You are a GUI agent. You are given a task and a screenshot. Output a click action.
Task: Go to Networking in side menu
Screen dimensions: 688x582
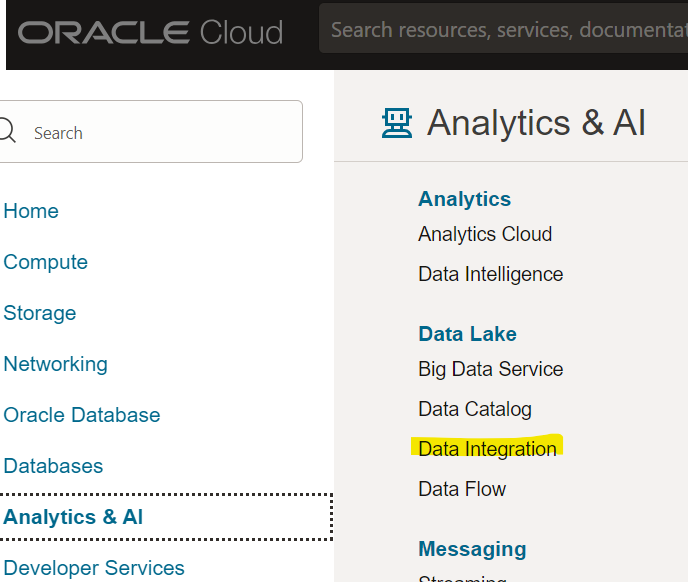click(x=56, y=364)
